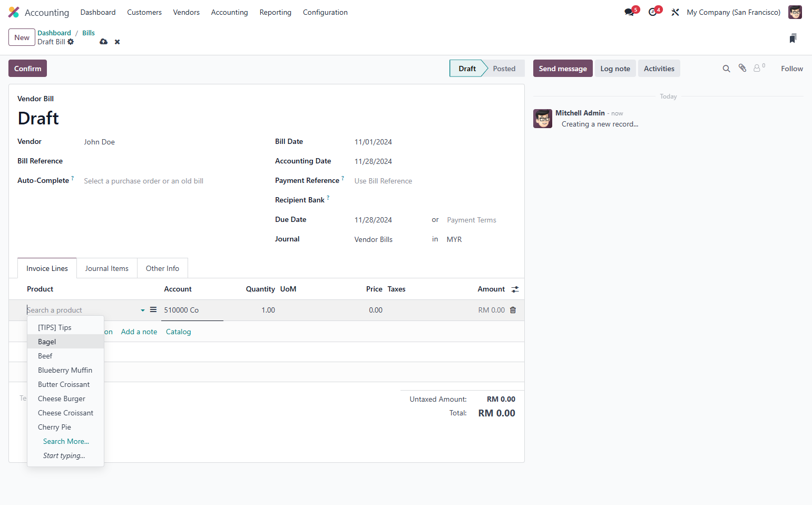The width and height of the screenshot is (812, 505).
Task: Go to the Dashboard menu item
Action: pyautogui.click(x=98, y=12)
